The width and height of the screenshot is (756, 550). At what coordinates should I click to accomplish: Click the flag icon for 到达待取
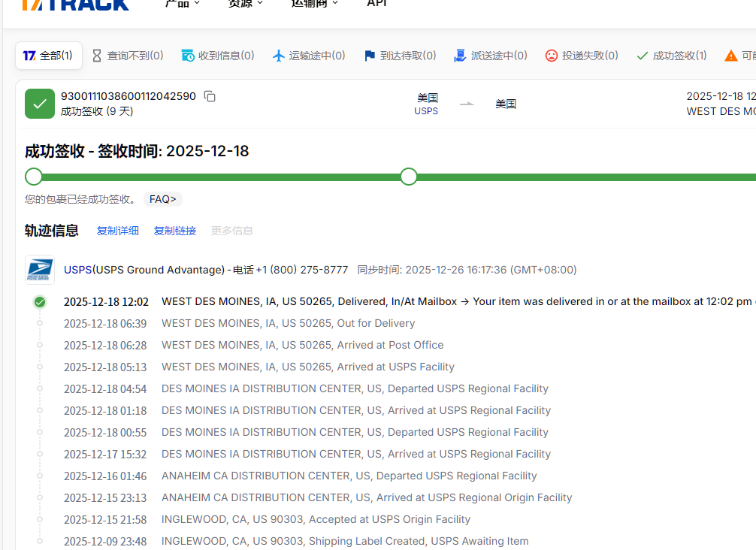(x=369, y=56)
